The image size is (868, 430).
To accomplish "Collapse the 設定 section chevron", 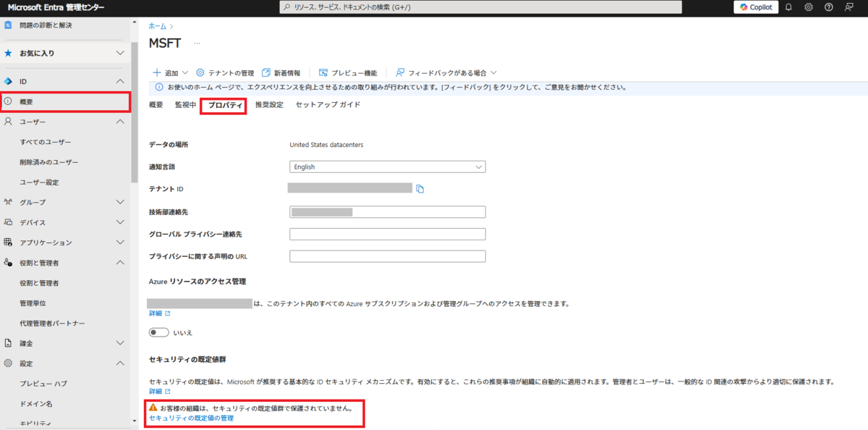I will [120, 363].
